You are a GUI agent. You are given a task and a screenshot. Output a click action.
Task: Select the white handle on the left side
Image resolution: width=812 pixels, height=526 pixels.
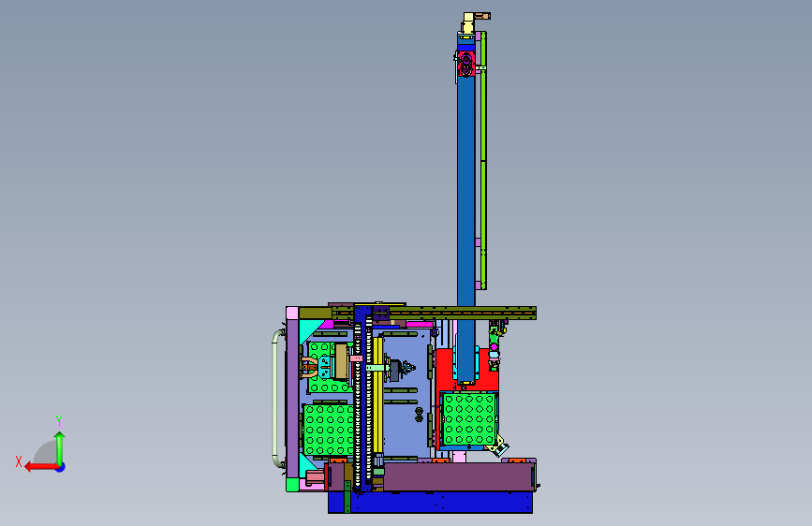pyautogui.click(x=277, y=399)
